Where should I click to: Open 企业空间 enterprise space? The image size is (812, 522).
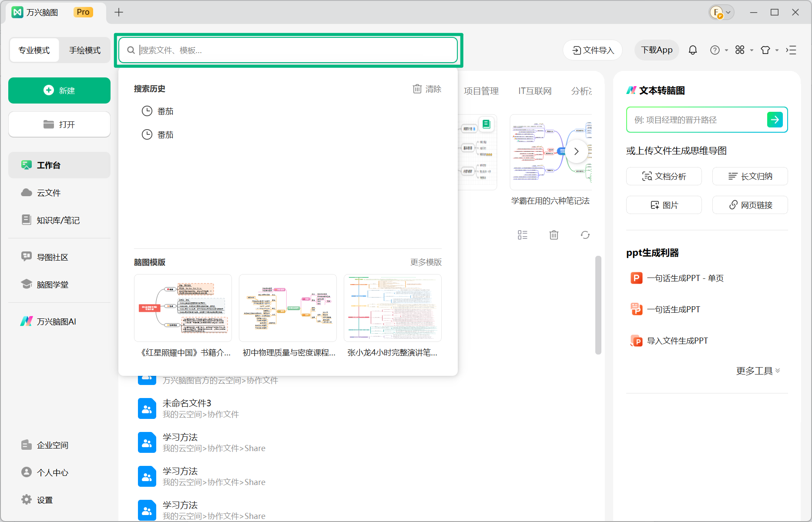pyautogui.click(x=45, y=445)
